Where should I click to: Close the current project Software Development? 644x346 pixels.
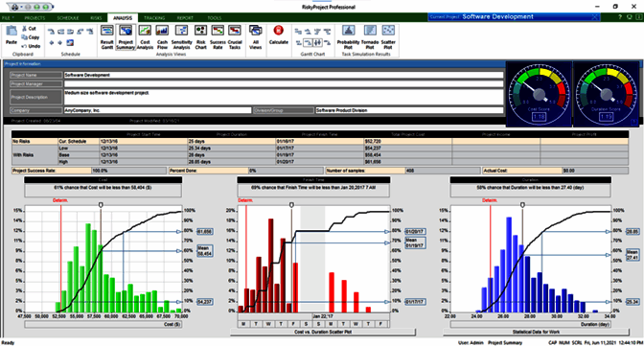tap(594, 17)
